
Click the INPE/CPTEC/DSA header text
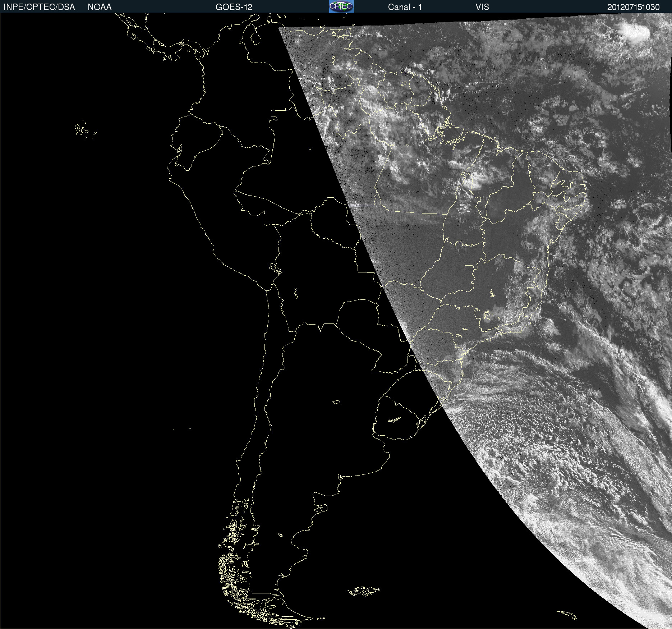[x=39, y=7]
